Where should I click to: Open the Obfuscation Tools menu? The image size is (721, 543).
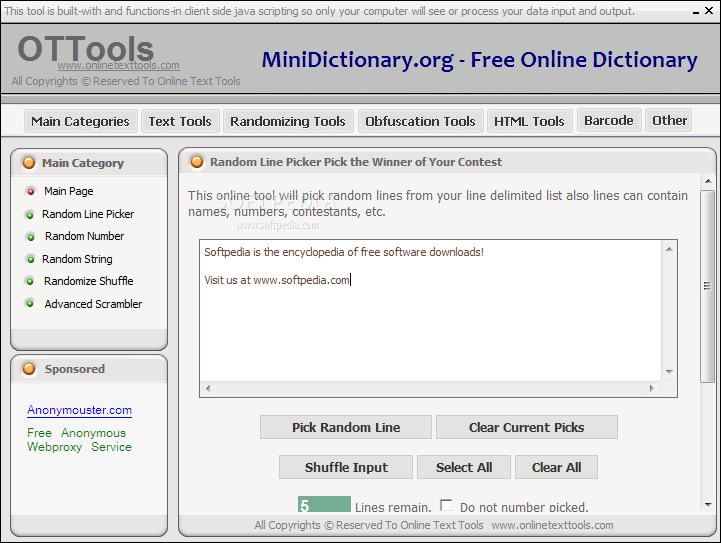click(420, 121)
